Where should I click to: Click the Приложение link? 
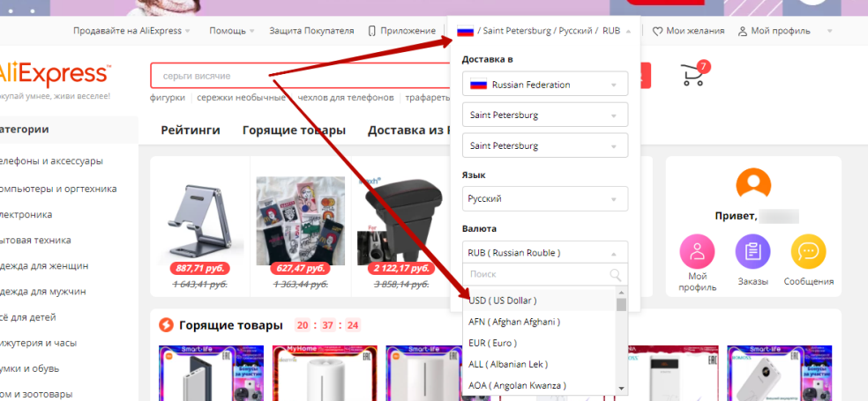(408, 31)
